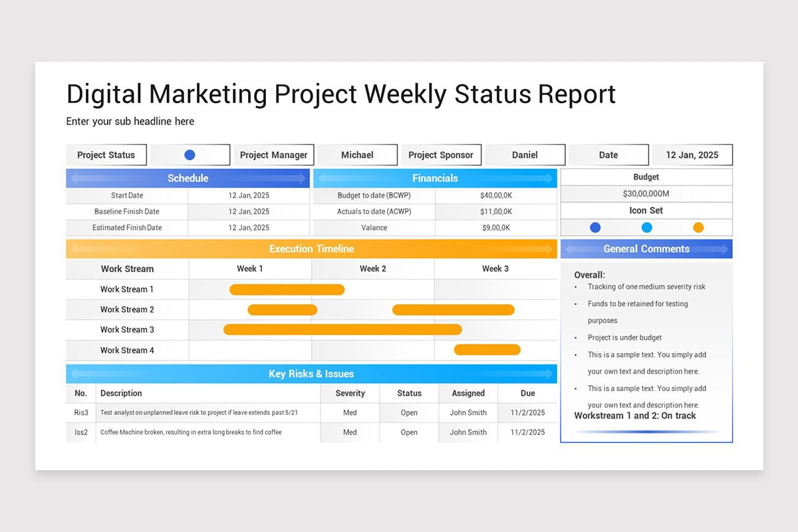The width and height of the screenshot is (798, 532).
Task: Click the date field showing 12 Jan, 2025
Action: pyautogui.click(x=692, y=154)
